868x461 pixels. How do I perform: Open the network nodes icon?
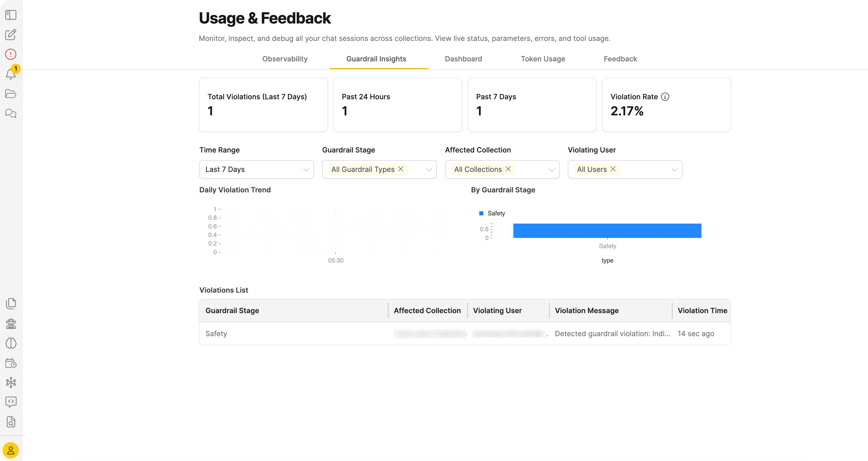(x=11, y=382)
